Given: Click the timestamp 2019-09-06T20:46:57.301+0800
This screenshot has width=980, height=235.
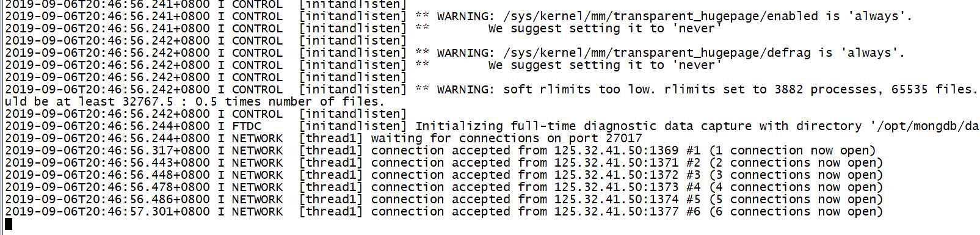Looking at the screenshot, I should [x=107, y=212].
